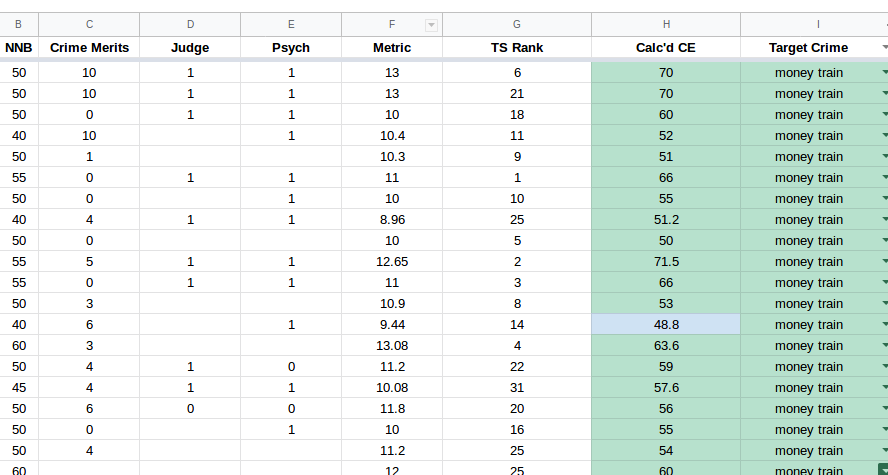Click the Judge header cell
This screenshot has width=888, height=475.
190,48
